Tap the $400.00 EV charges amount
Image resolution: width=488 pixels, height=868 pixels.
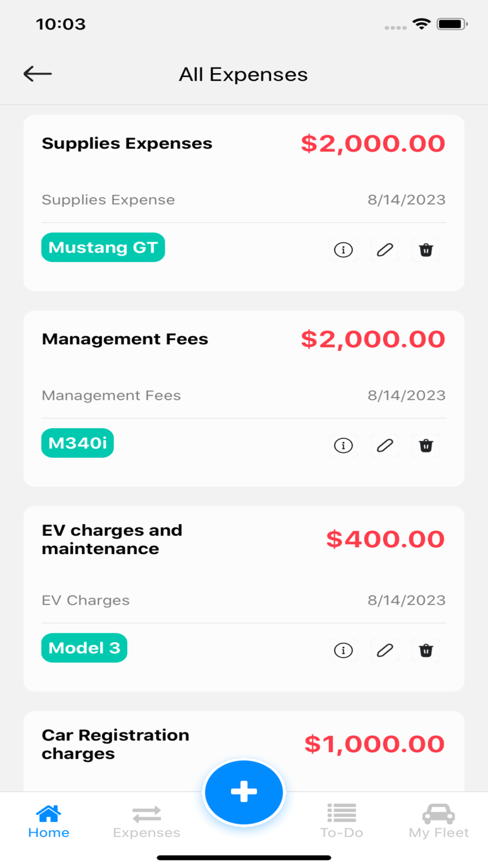pyautogui.click(x=386, y=539)
